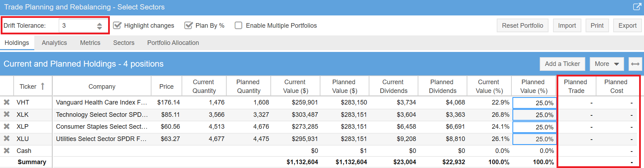Adjust Drift Tolerance with spinner arrows

(100, 26)
